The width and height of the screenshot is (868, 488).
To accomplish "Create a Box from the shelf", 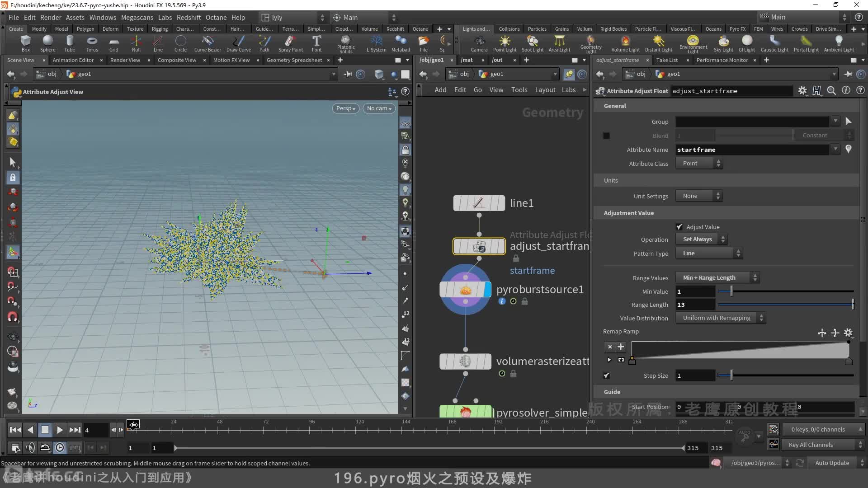I will (26, 44).
